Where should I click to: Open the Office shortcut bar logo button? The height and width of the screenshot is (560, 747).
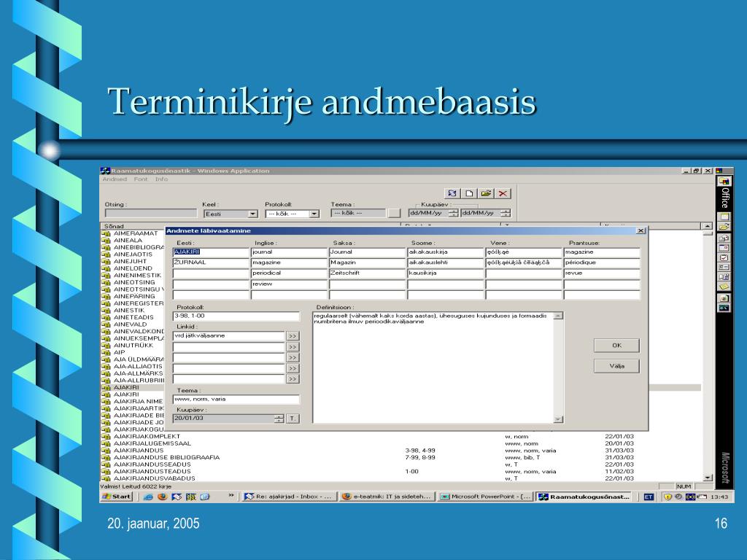(724, 182)
